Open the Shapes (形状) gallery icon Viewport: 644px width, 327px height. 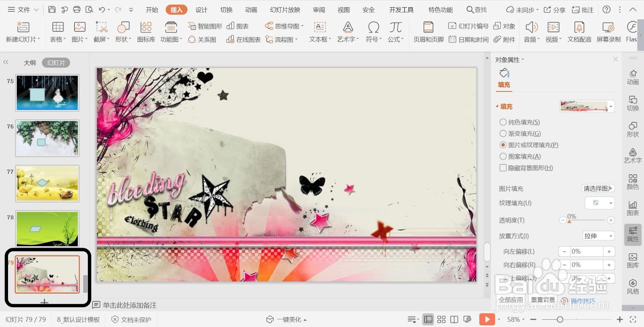tap(123, 27)
